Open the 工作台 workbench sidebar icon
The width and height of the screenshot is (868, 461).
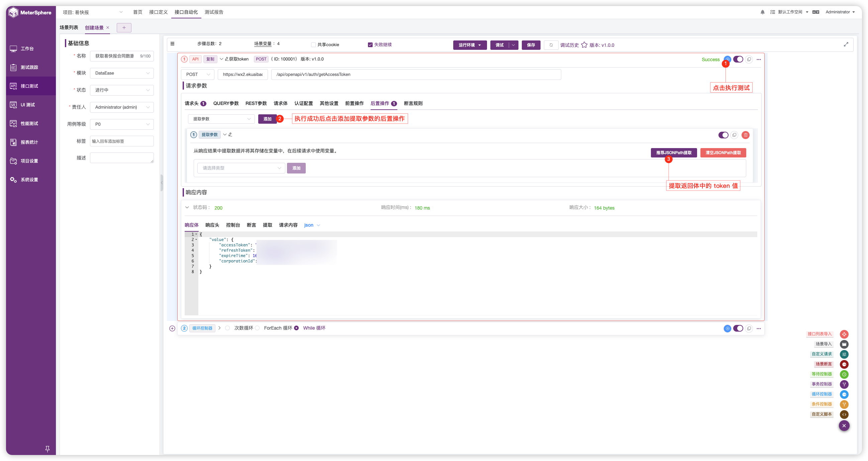[x=13, y=48]
